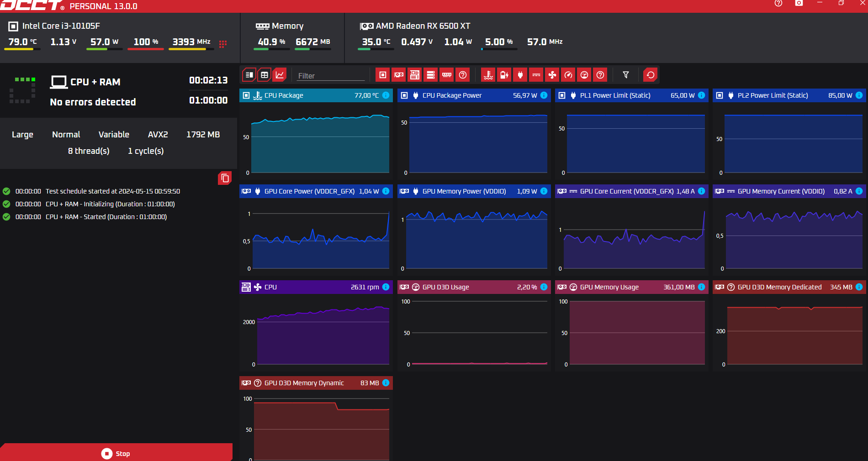This screenshot has width=868, height=461.
Task: Show info for GPU Memory Usage graph
Action: (701, 287)
